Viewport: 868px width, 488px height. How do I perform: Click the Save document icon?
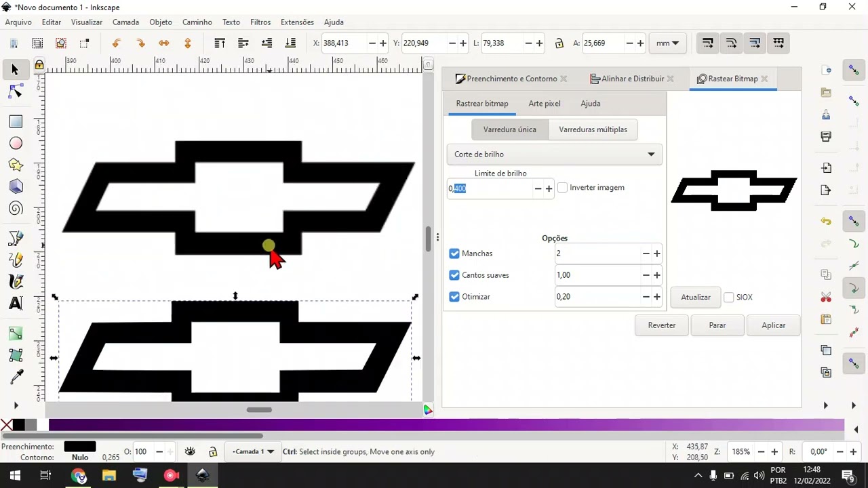[x=826, y=115]
